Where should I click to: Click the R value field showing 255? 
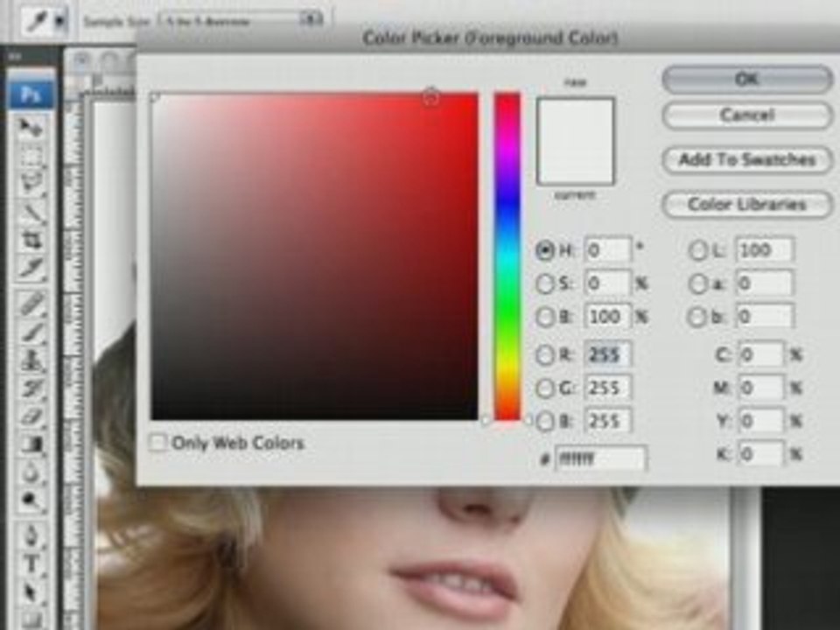[x=607, y=354]
